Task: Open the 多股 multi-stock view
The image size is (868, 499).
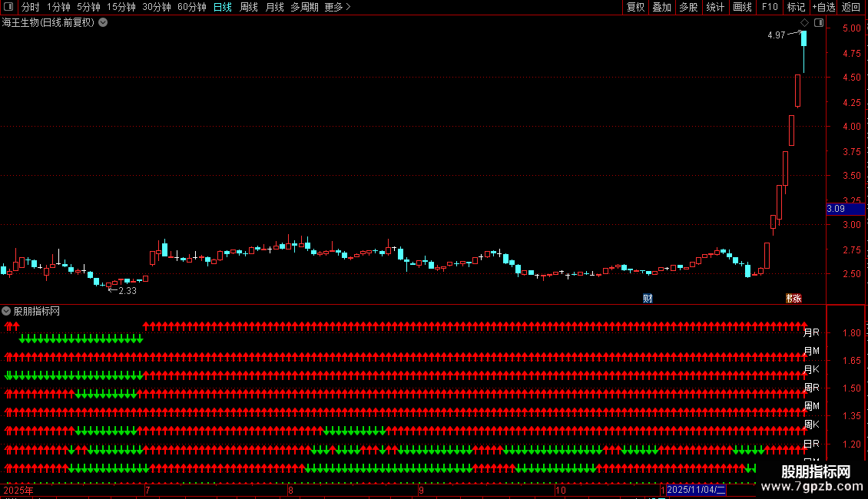Action: 688,7
